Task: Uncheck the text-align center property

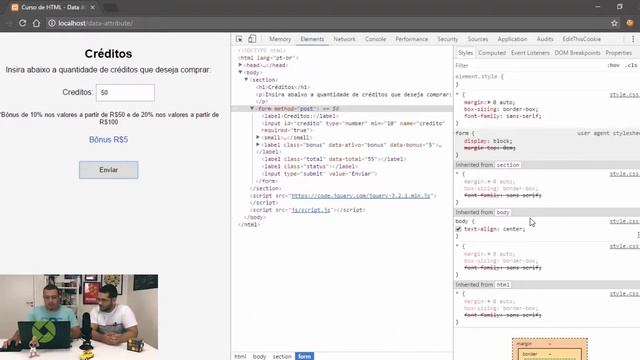Action: pos(458,229)
